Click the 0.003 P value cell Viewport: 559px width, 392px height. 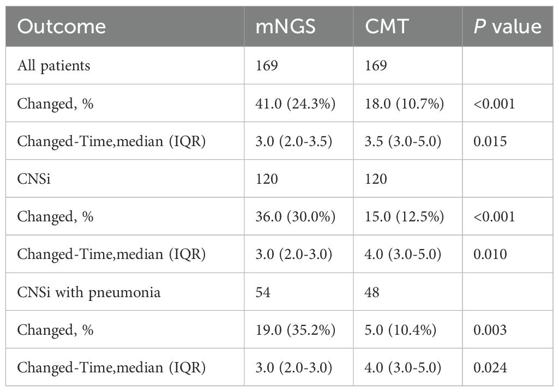pyautogui.click(x=490, y=330)
